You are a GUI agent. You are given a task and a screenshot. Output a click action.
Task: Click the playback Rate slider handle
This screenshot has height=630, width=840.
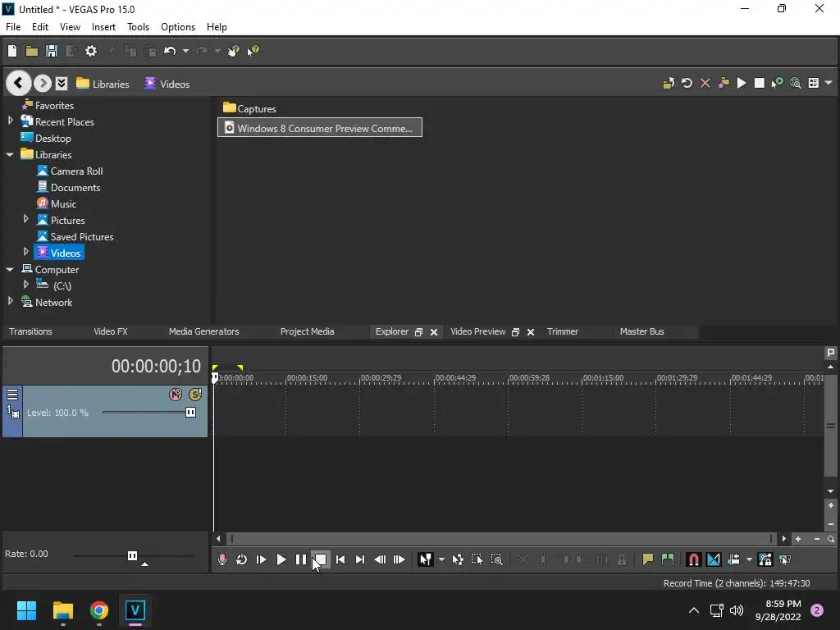(132, 555)
